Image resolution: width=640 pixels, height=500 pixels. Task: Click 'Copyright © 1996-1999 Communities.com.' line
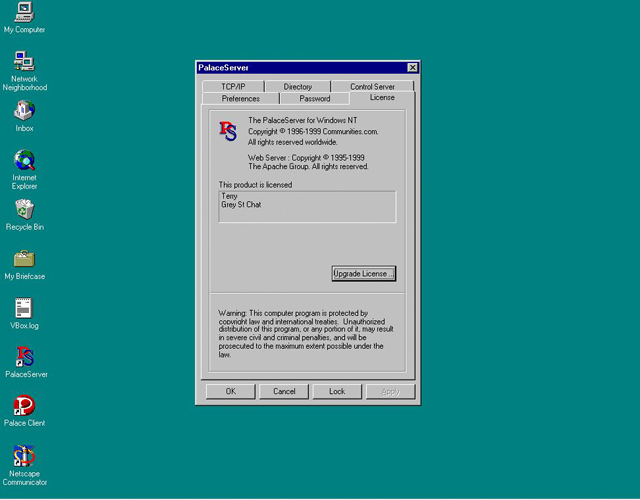(313, 131)
